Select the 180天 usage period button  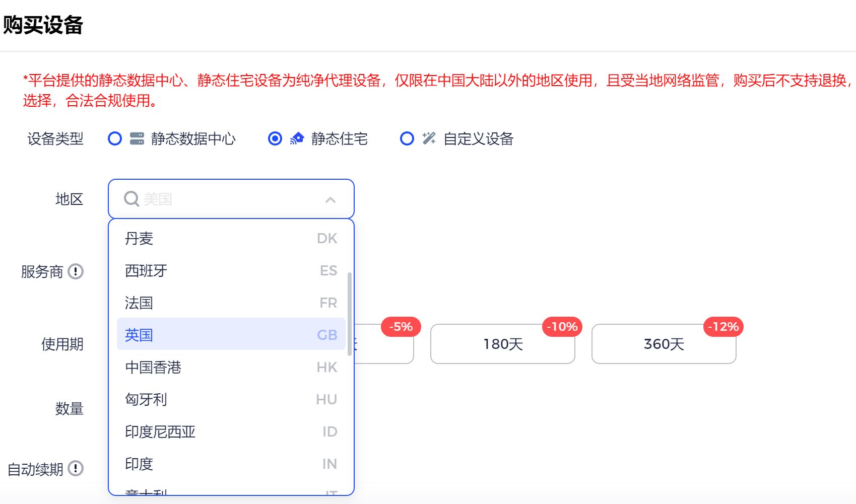click(x=503, y=344)
